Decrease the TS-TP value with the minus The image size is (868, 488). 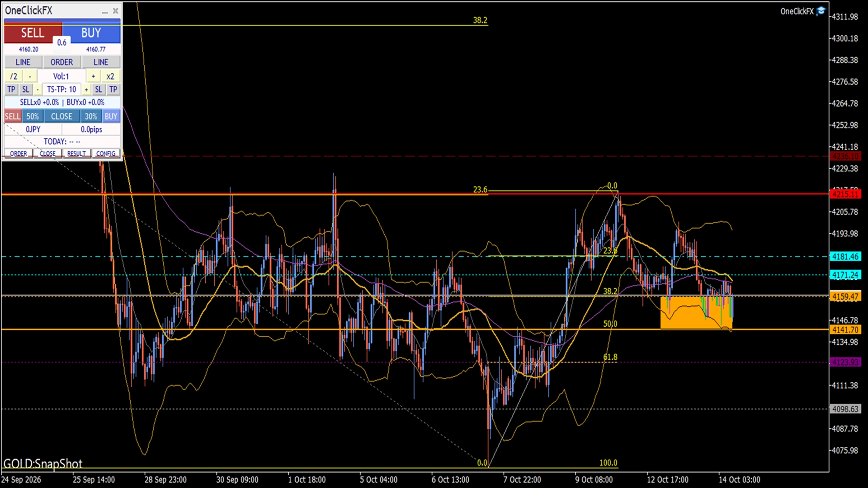(x=38, y=89)
